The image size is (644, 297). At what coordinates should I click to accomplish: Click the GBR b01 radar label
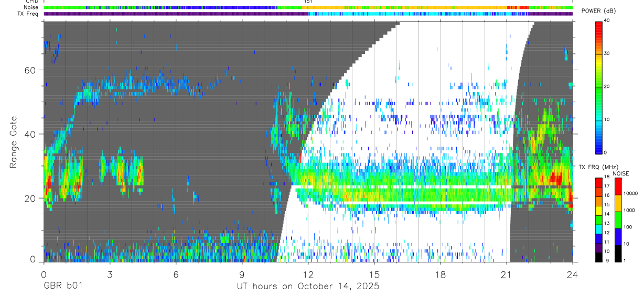[62, 286]
